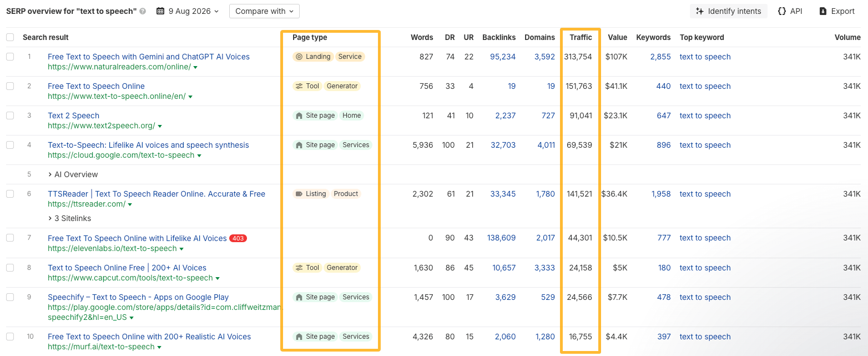This screenshot has width=868, height=356.
Task: Click the Listing tag icon for TTSReader
Action: pyautogui.click(x=299, y=194)
